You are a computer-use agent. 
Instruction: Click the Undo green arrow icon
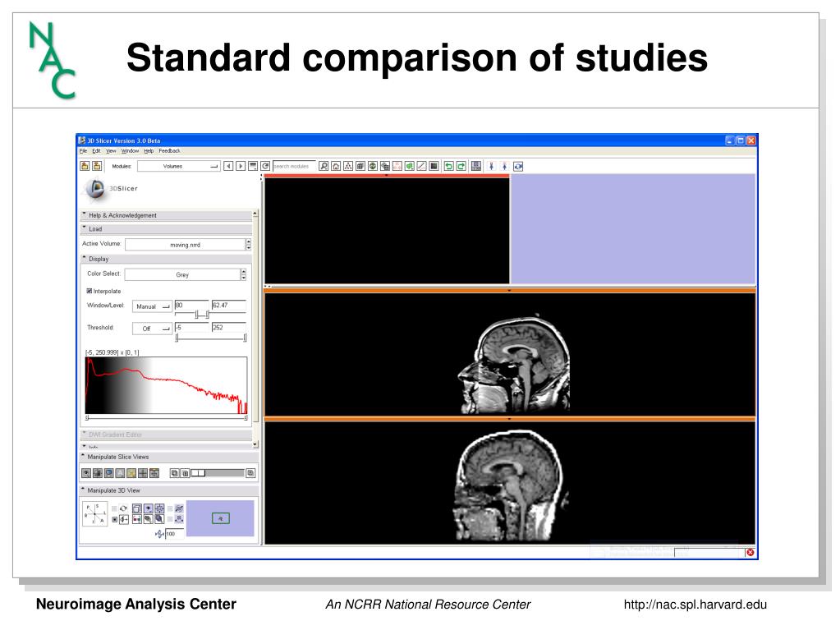(449, 166)
